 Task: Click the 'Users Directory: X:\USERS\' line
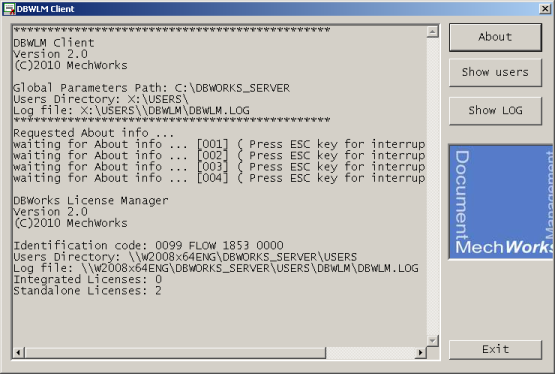(x=101, y=99)
